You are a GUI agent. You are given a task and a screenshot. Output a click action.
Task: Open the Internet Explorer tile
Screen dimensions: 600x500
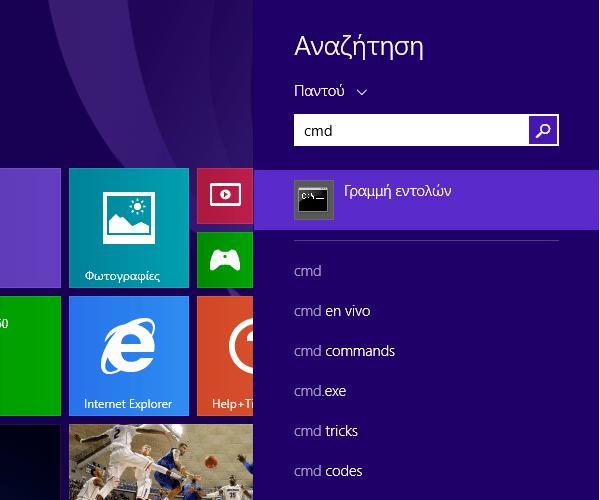point(128,355)
